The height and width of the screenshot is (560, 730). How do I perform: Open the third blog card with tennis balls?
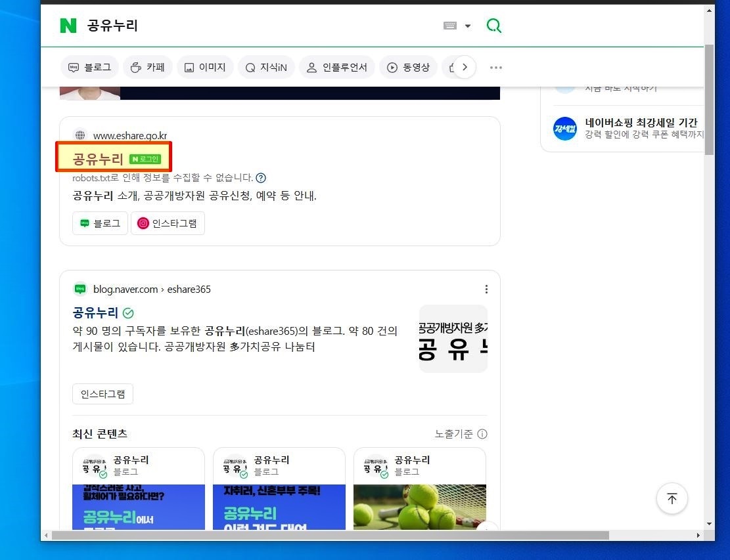click(419, 489)
